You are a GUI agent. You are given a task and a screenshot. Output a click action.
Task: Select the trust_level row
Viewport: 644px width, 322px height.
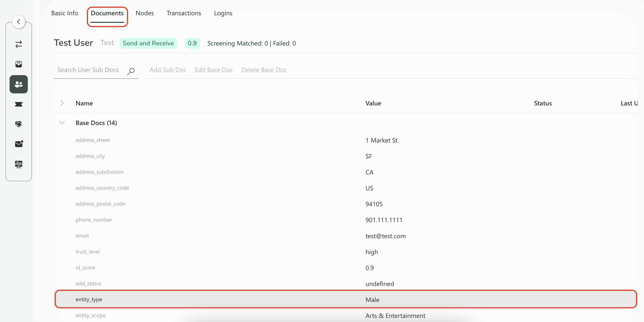pyautogui.click(x=345, y=252)
